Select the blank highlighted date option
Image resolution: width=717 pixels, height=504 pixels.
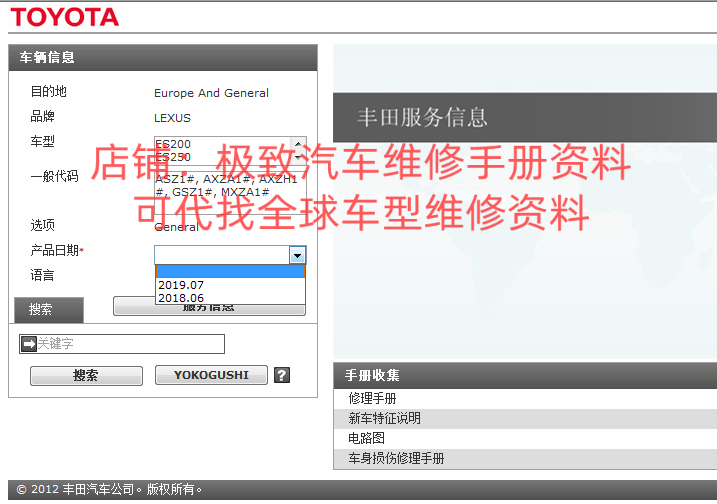click(x=230, y=272)
